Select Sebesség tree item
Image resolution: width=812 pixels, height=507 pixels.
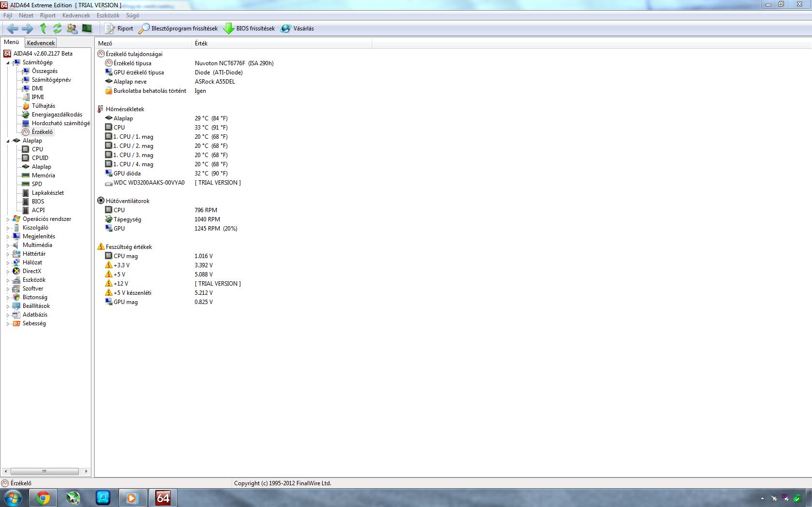34,323
